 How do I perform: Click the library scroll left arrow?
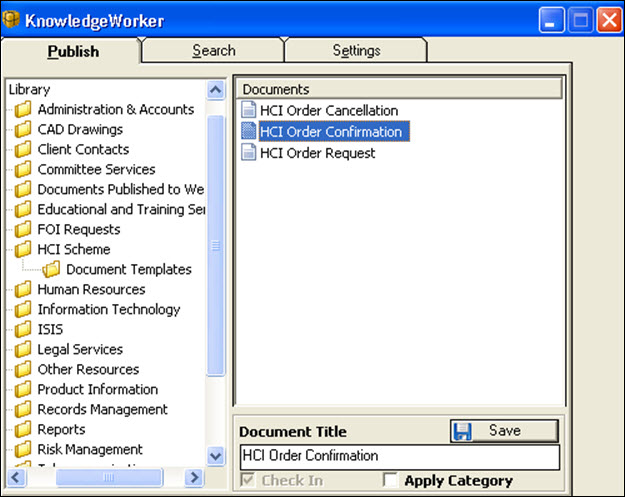click(x=16, y=477)
